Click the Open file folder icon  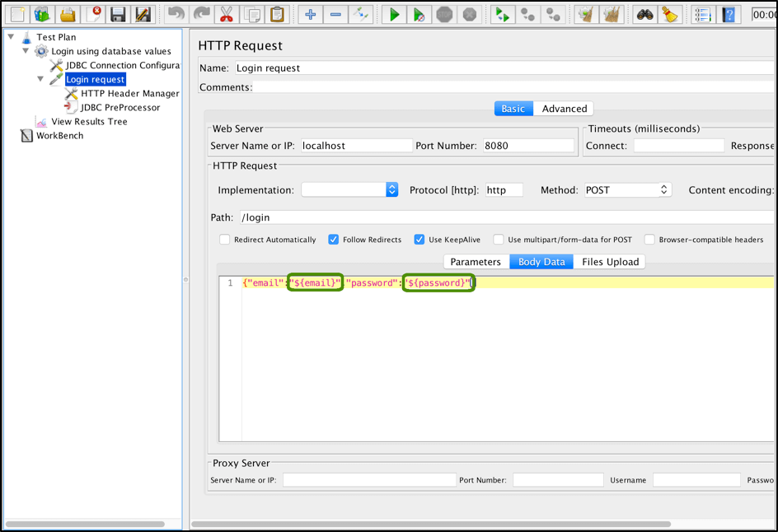coord(68,14)
